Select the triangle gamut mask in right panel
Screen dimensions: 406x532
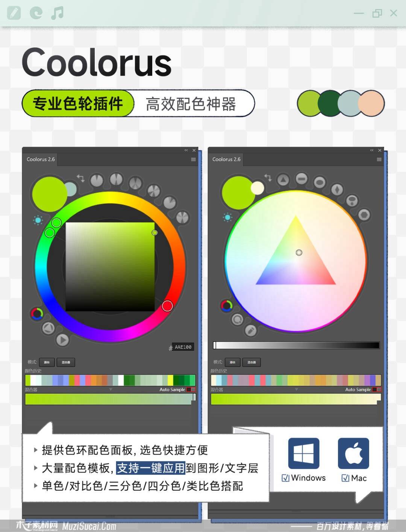pyautogui.click(x=283, y=180)
